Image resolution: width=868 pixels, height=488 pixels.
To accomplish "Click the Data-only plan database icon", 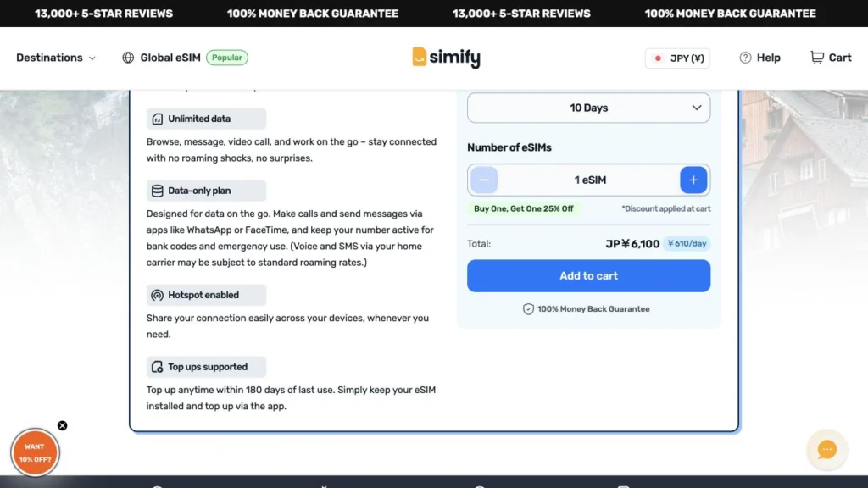I will coord(157,191).
